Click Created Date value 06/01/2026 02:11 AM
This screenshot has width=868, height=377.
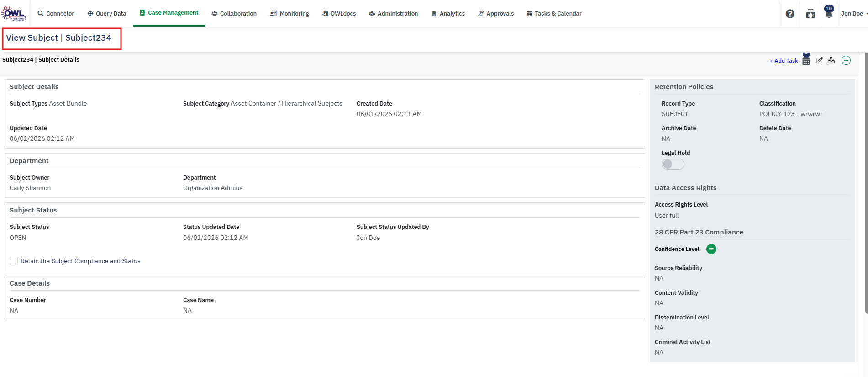coord(389,114)
